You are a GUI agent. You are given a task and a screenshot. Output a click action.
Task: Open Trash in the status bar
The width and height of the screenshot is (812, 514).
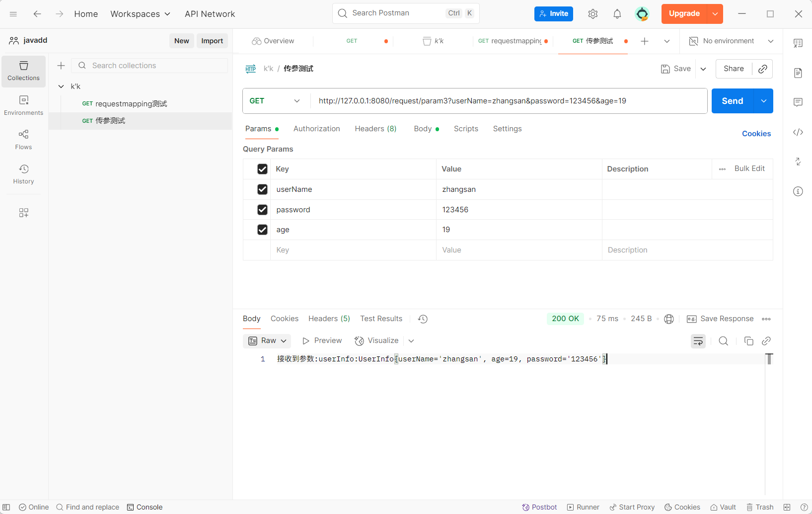(x=760, y=507)
